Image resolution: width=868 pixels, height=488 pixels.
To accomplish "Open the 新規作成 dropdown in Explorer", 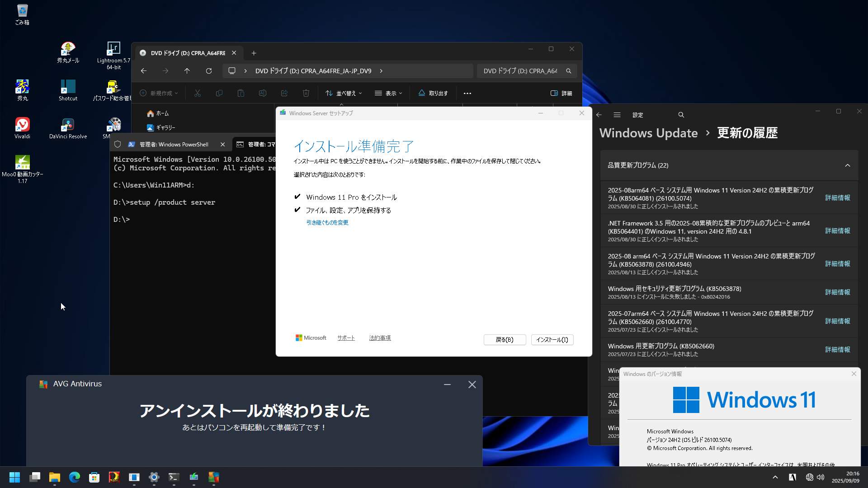I will tap(159, 93).
